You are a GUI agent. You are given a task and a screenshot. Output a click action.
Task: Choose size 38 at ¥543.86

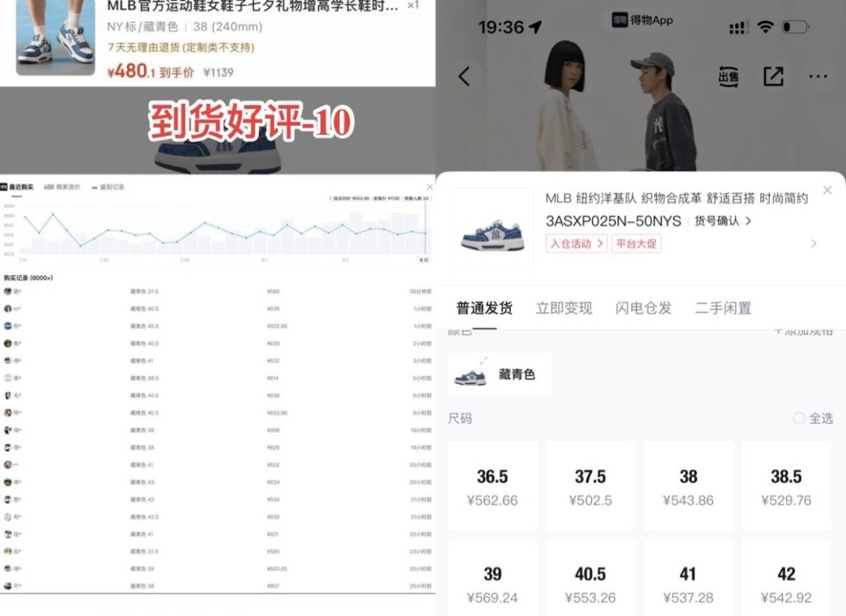(689, 486)
